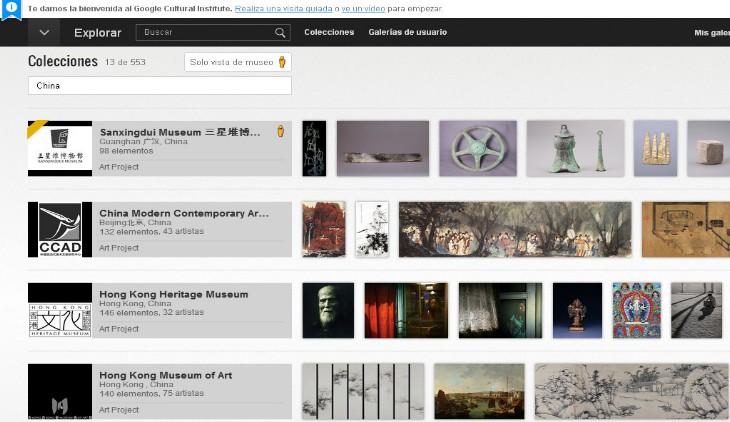730x422 pixels.
Task: Open the folding screen ink painting
Action: point(363,391)
